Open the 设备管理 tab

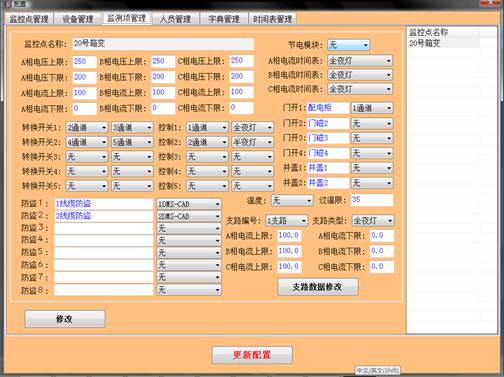click(x=78, y=19)
